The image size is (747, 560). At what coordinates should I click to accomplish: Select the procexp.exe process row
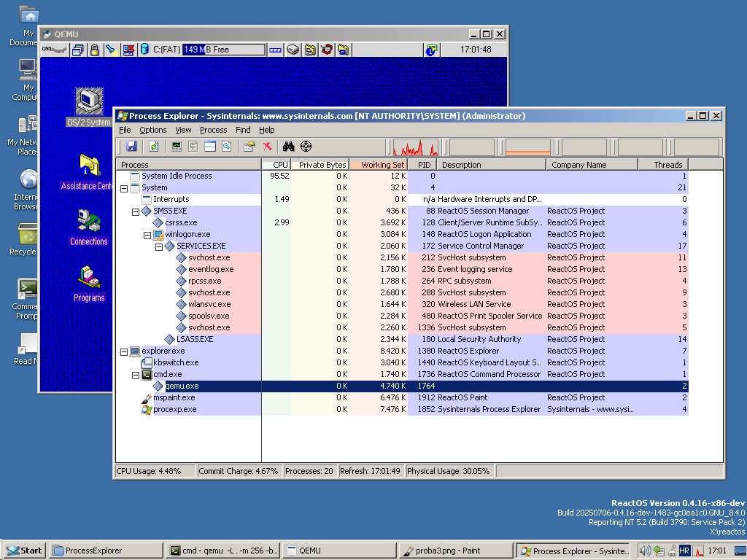click(402, 410)
